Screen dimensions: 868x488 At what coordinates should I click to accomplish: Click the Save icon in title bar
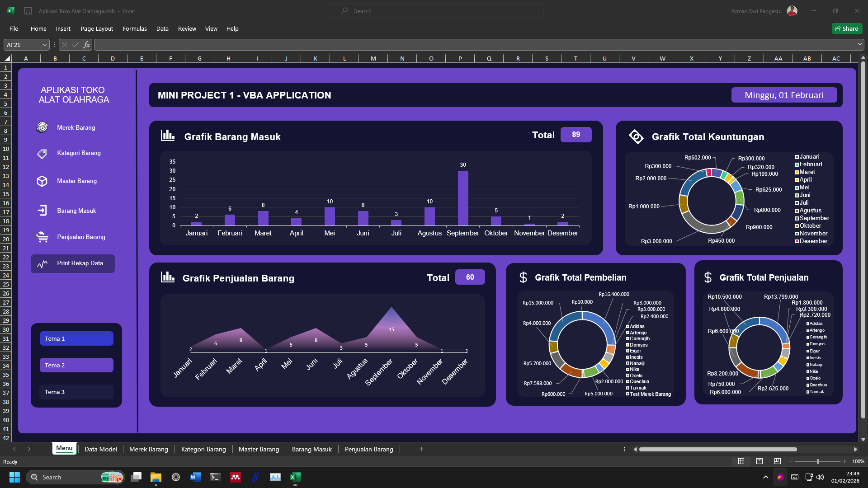[x=28, y=11]
